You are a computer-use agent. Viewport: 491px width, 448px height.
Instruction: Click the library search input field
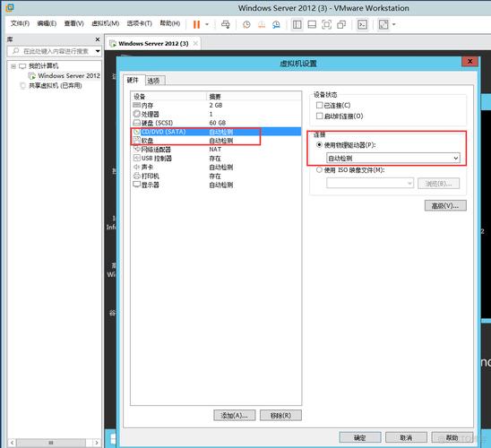(52, 51)
